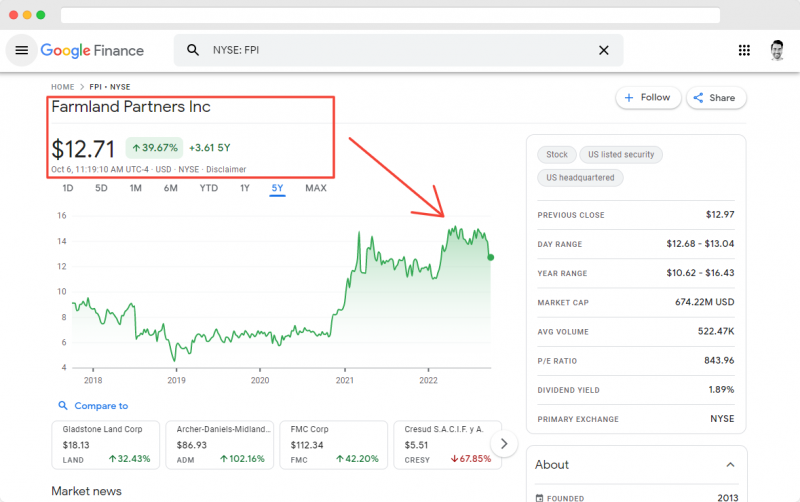Open Archer-Daniels-Midland card
Image resolution: width=800 pixels, height=502 pixels.
tap(219, 444)
